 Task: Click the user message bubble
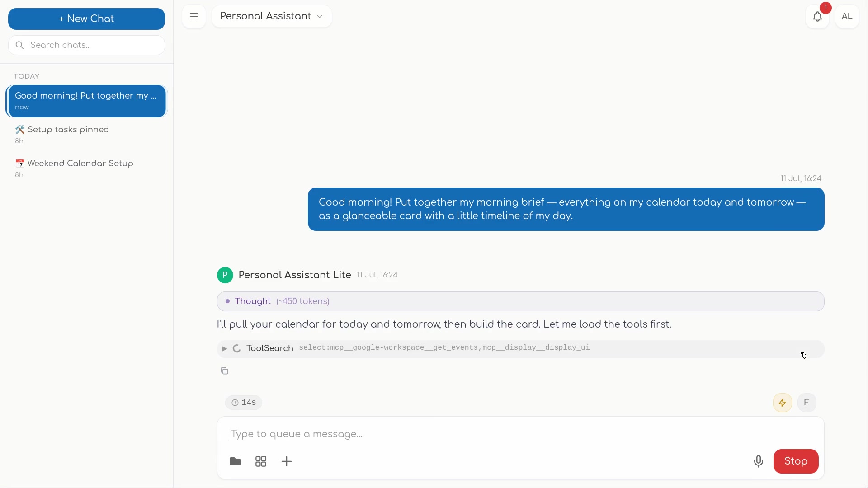point(566,209)
